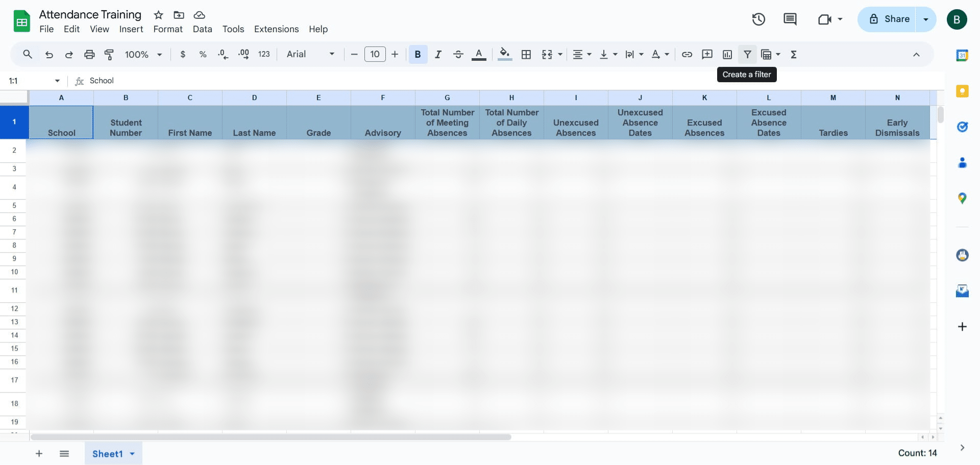Open Google Tasks side panel icon
Viewport: 980px width, 465px height.
(x=962, y=127)
